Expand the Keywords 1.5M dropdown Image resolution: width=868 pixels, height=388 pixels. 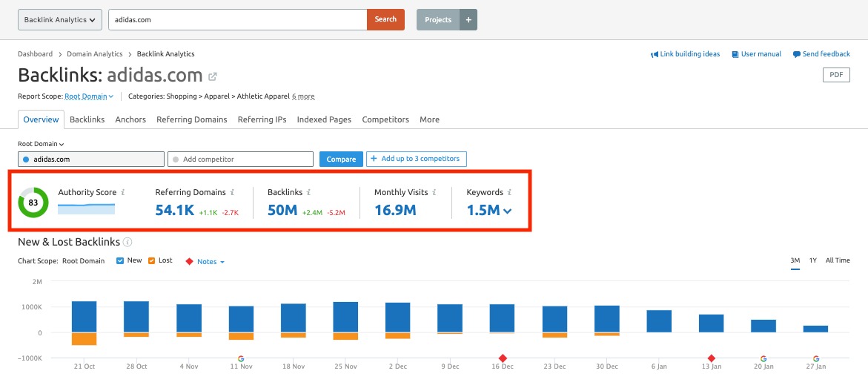coord(488,210)
